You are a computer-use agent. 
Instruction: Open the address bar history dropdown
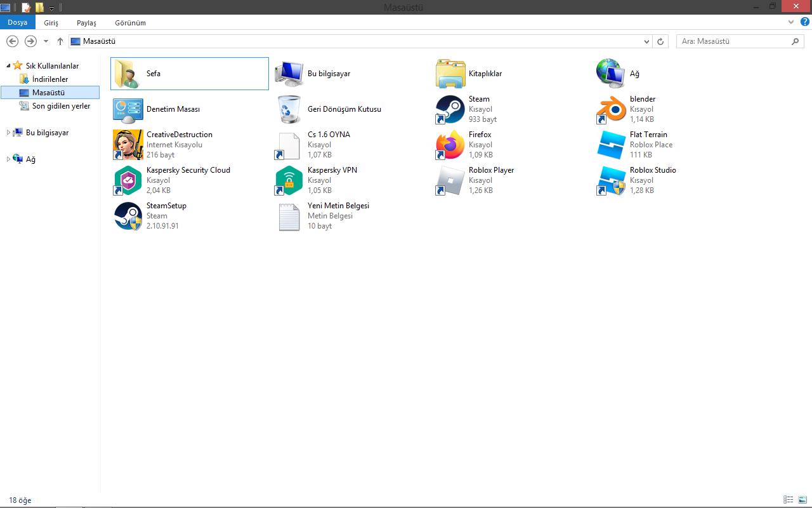646,41
